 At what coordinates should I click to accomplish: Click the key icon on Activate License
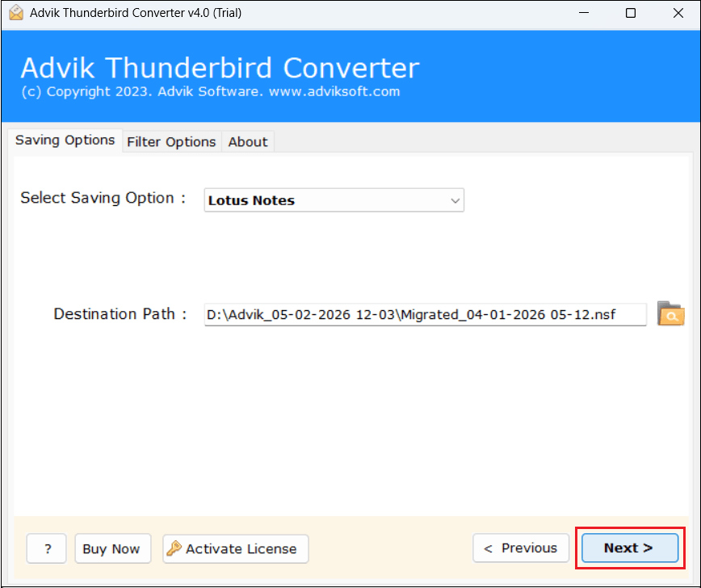pos(176,548)
